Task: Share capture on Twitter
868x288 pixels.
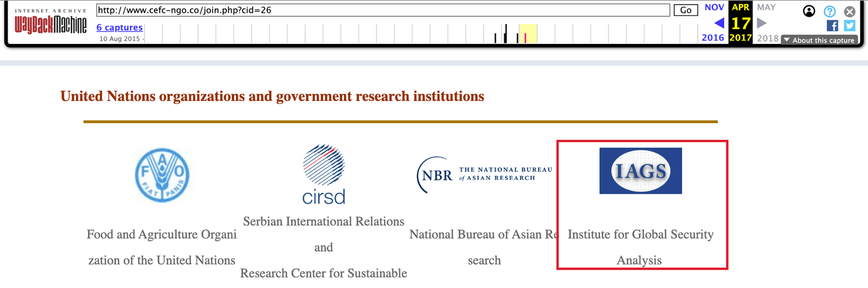Action: pos(850,25)
